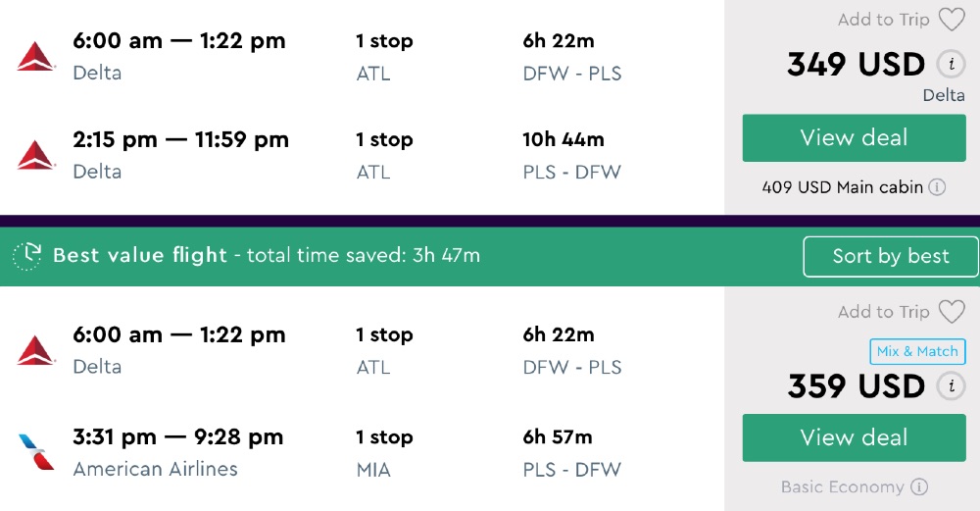
Task: Click Add to Trip on the 349 USD result
Action: coord(883,20)
